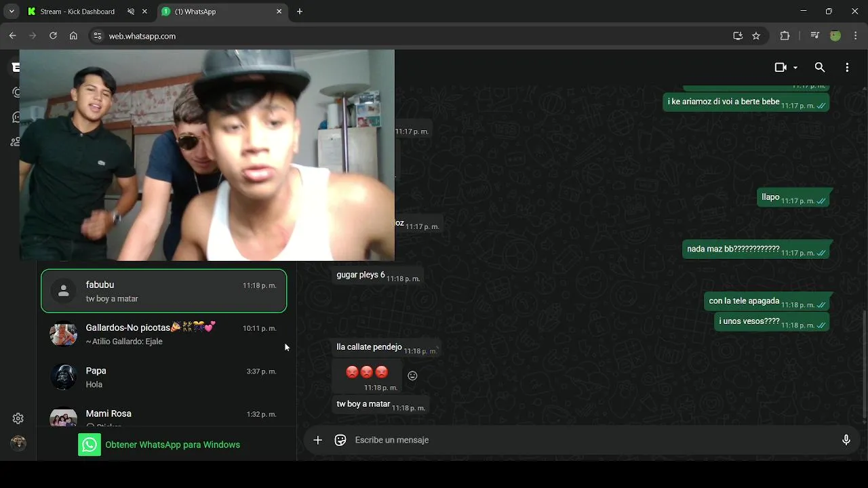Open the profile picture in sidebar
This screenshot has width=868, height=488.
click(x=18, y=443)
